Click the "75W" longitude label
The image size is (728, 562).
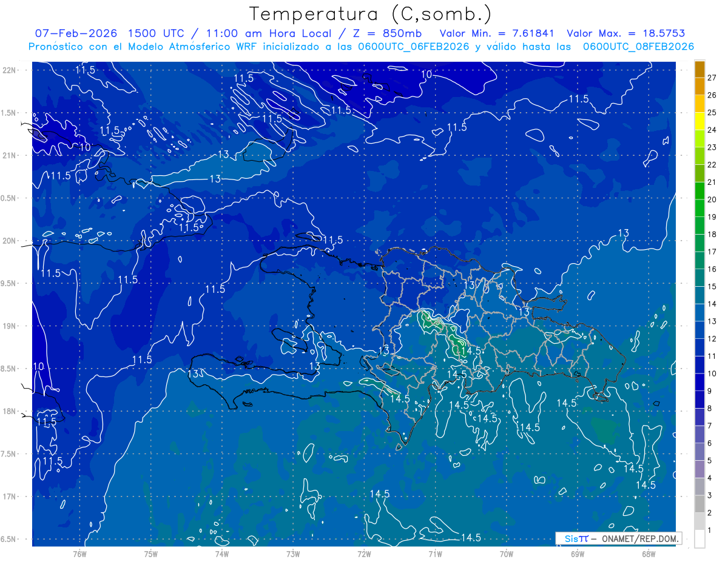tap(151, 554)
